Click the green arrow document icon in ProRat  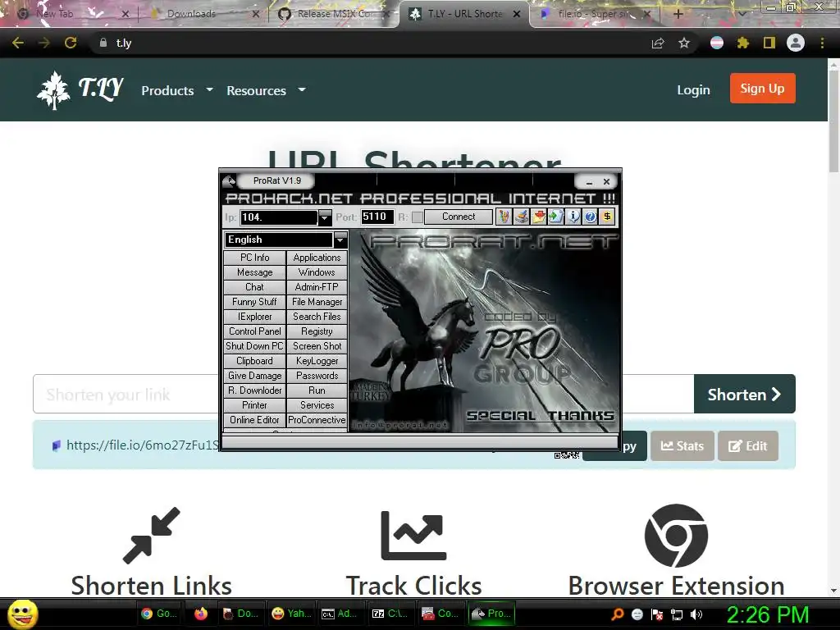555,217
